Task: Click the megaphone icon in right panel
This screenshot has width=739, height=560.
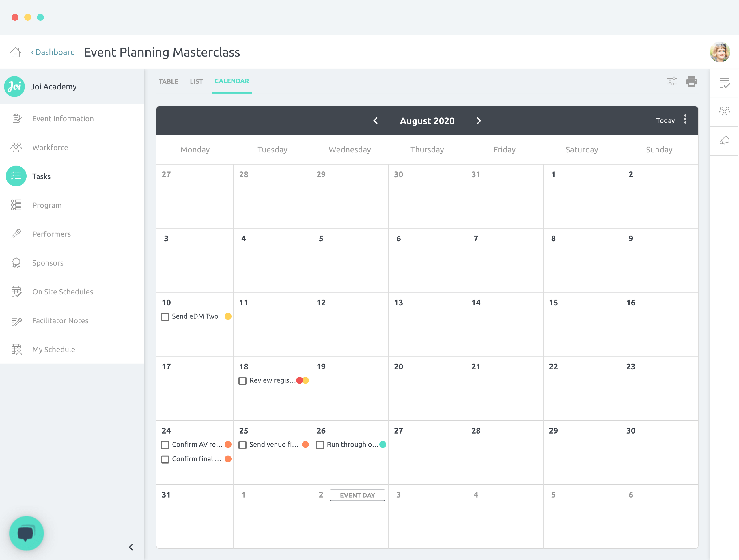Action: pos(724,141)
